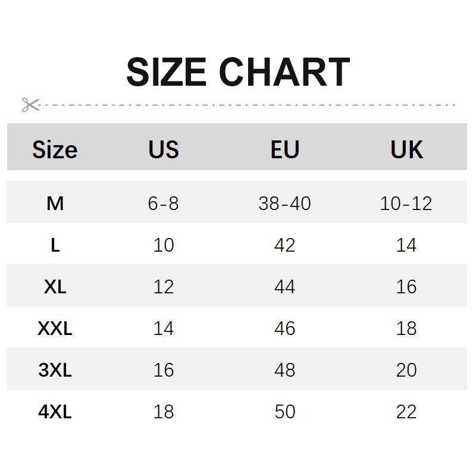This screenshot has width=476, height=476.
Task: Click US size 6-8 cell
Action: [x=164, y=203]
